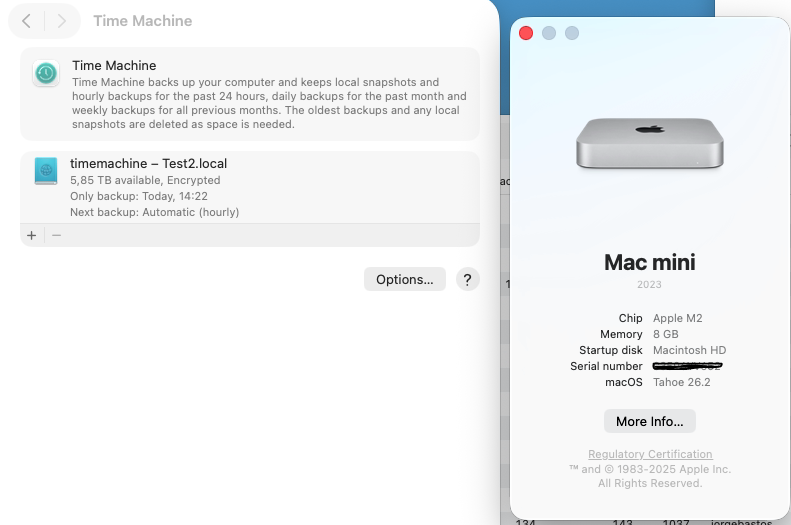
Task: Select the timemachine – Test2.local disk row
Action: point(250,188)
